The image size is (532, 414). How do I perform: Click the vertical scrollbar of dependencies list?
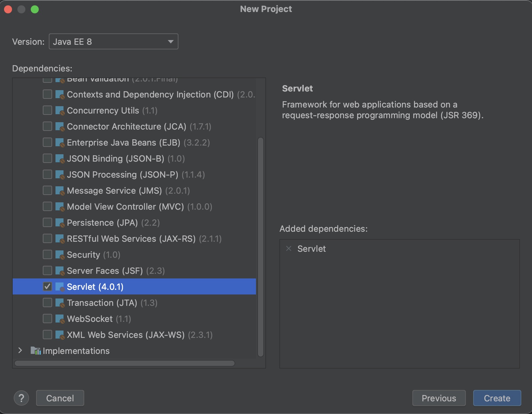pos(261,247)
